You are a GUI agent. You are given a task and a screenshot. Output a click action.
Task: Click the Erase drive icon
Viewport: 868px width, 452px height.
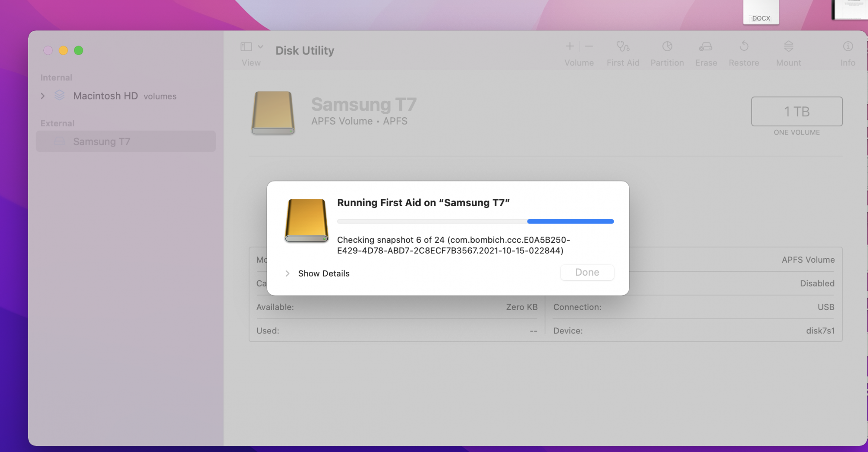coord(706,46)
